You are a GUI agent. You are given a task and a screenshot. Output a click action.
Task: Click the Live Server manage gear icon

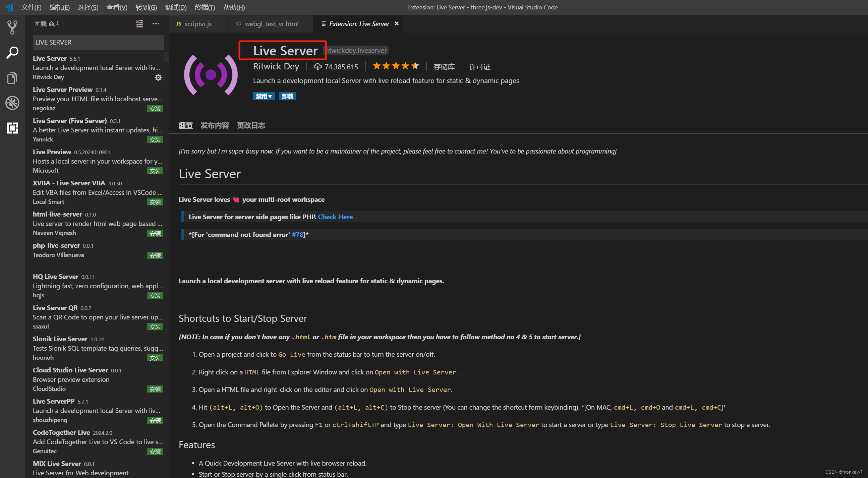pos(158,77)
